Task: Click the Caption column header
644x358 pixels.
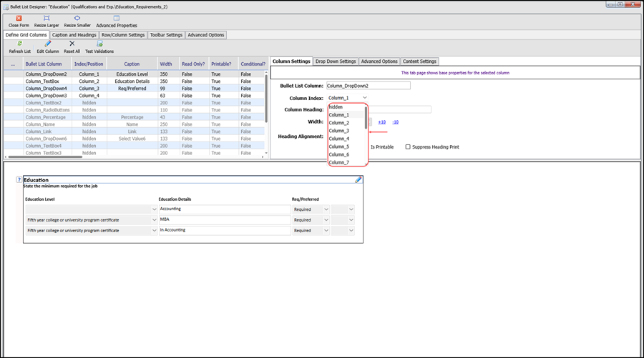Action: (x=132, y=64)
